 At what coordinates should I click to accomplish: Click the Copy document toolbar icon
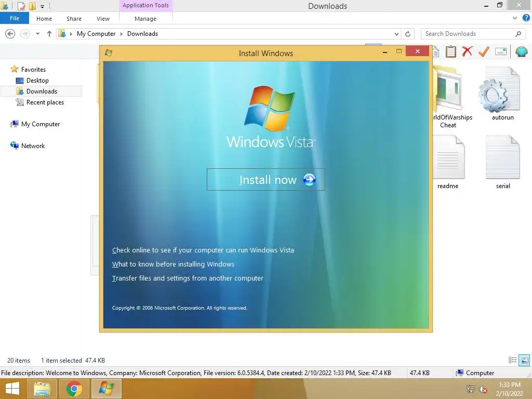436,52
